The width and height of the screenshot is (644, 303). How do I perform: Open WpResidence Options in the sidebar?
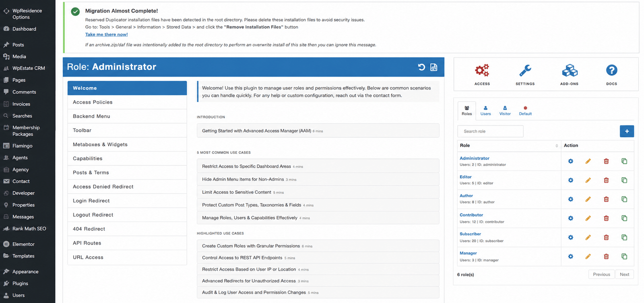pyautogui.click(x=27, y=14)
